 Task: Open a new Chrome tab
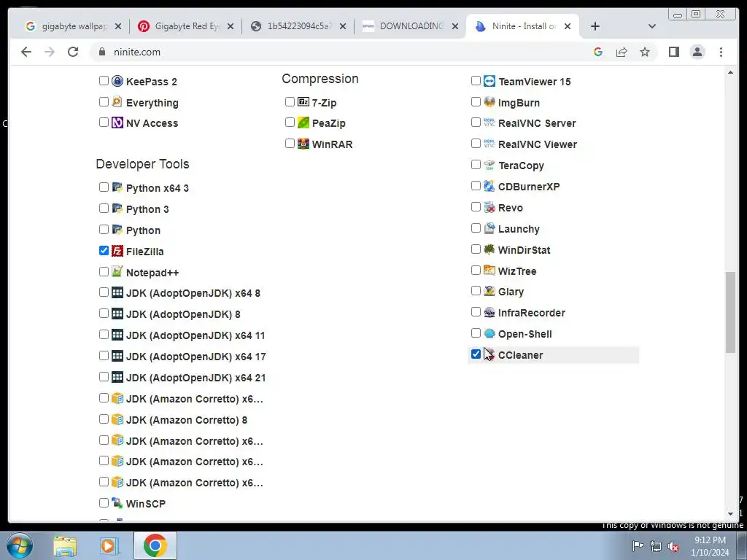tap(595, 26)
